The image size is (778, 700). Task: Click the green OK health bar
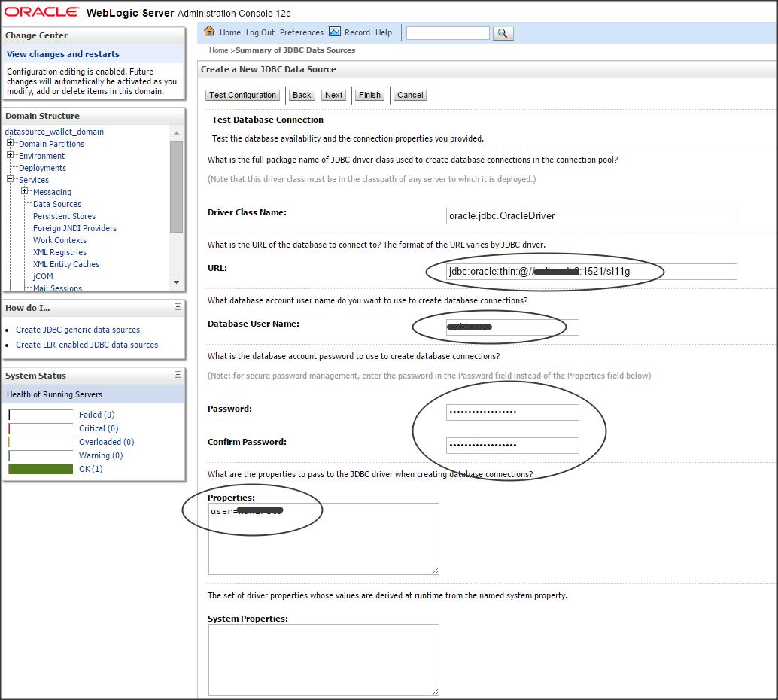coord(41,469)
